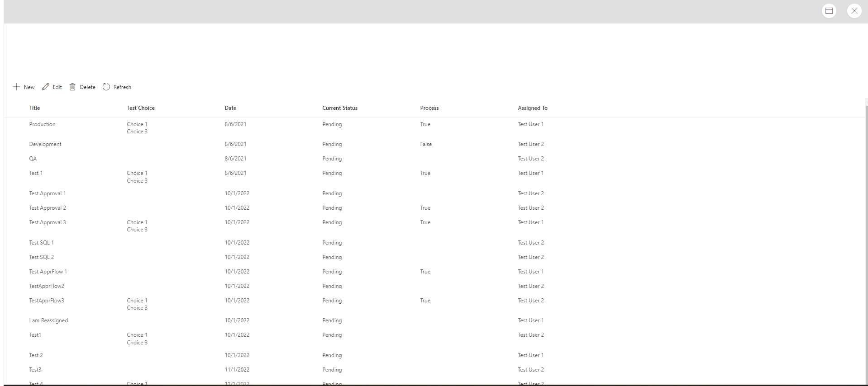Viewport: 868px width, 386px height.
Task: Sort list by the Date column header
Action: (x=230, y=108)
